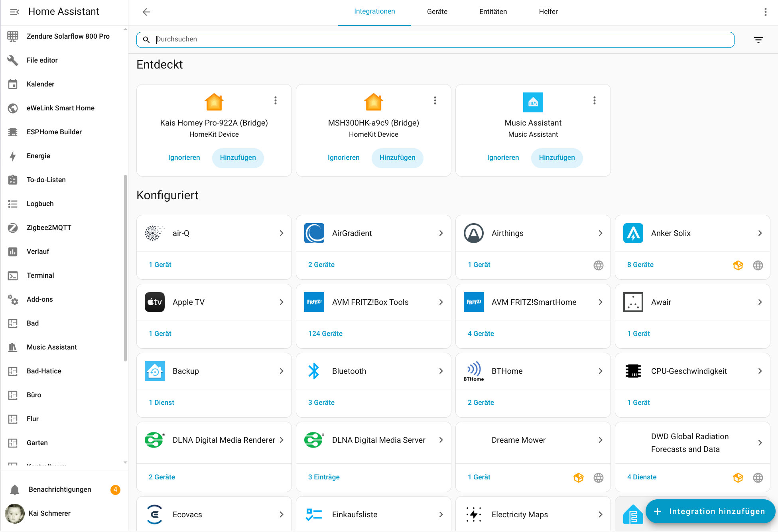Open Zigbee2MQTT panel
The height and width of the screenshot is (532, 778).
click(64, 228)
